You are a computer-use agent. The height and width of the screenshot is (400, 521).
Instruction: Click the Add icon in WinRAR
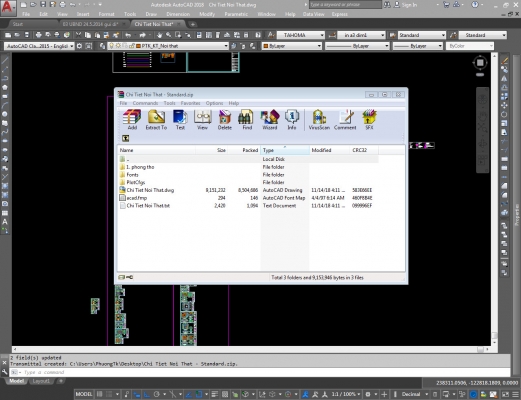pyautogui.click(x=132, y=119)
